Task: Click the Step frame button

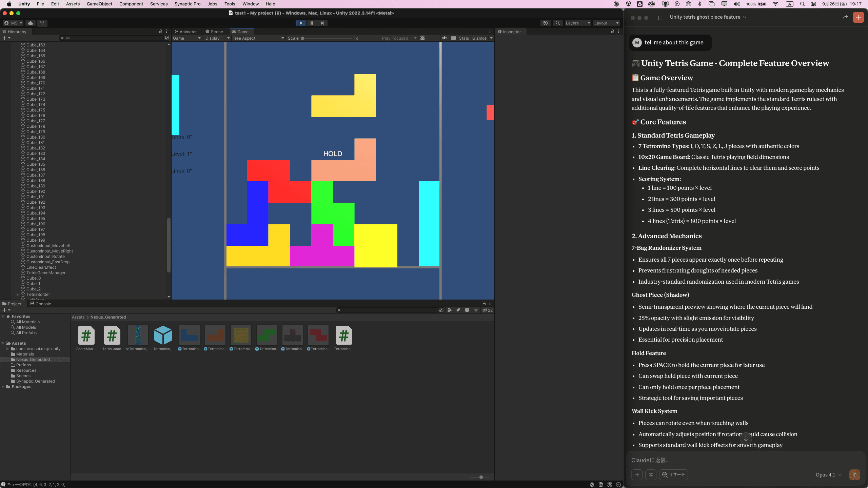Action: [x=322, y=23]
